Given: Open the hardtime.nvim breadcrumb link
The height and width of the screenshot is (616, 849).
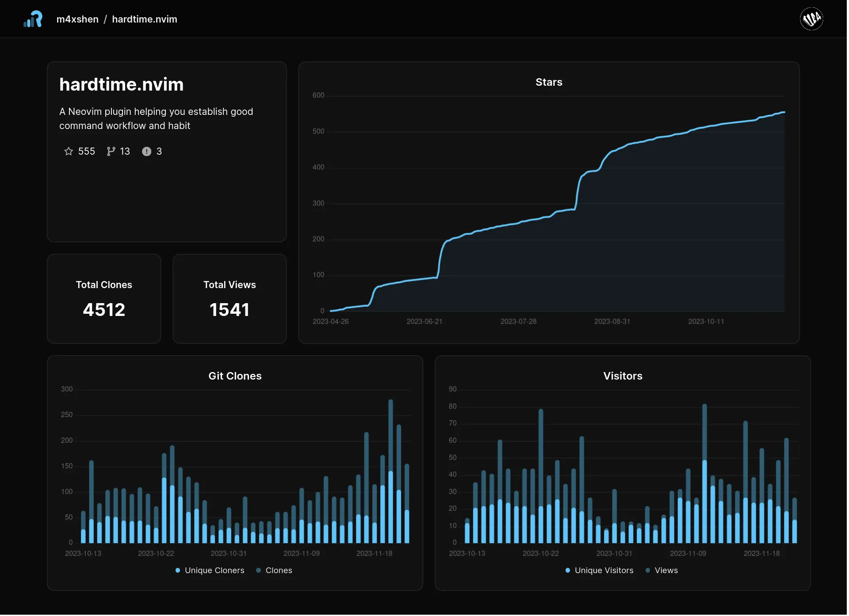Looking at the screenshot, I should [145, 19].
